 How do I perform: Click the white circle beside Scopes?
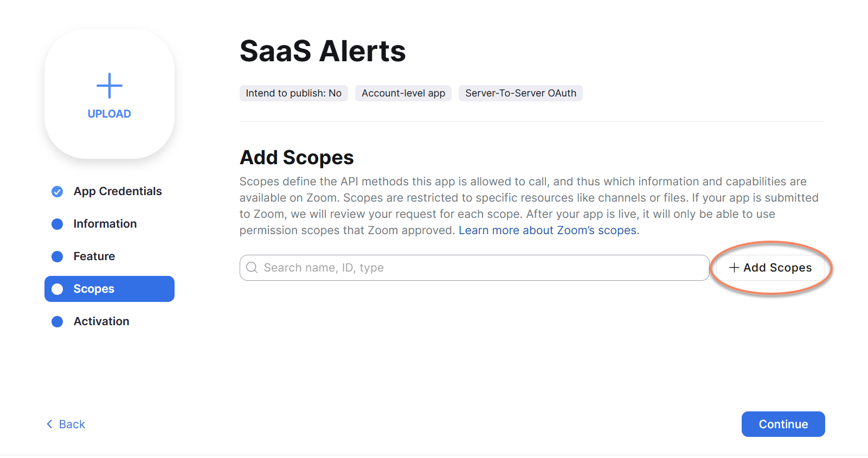click(x=57, y=289)
